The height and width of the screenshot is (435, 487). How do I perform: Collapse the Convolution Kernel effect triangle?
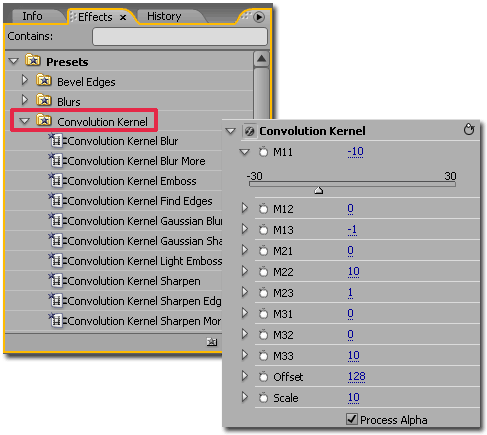point(231,131)
